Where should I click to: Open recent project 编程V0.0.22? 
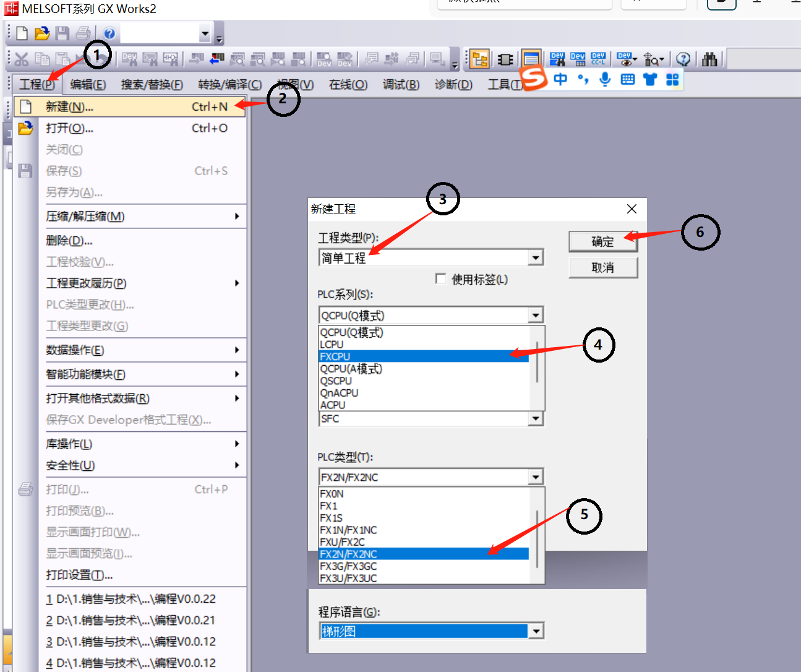tap(131, 599)
